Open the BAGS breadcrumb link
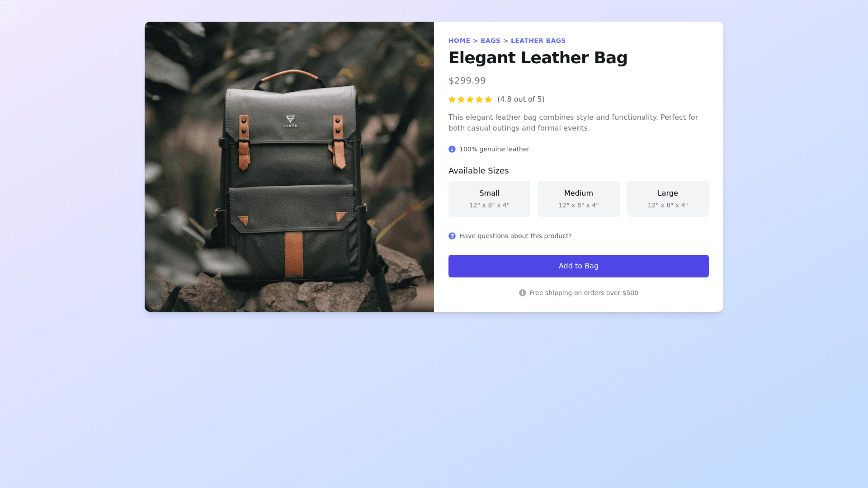The height and width of the screenshot is (488, 868). [491, 41]
